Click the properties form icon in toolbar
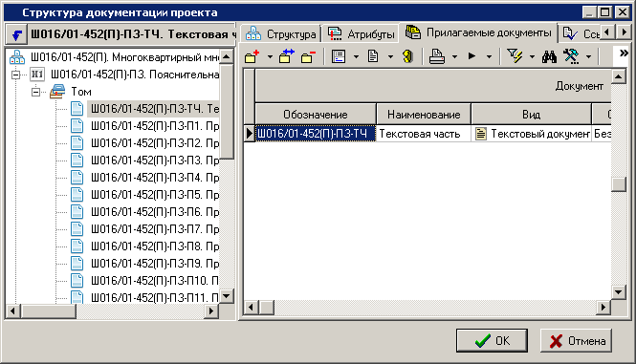Screen dimensions: 636x364 339,56
